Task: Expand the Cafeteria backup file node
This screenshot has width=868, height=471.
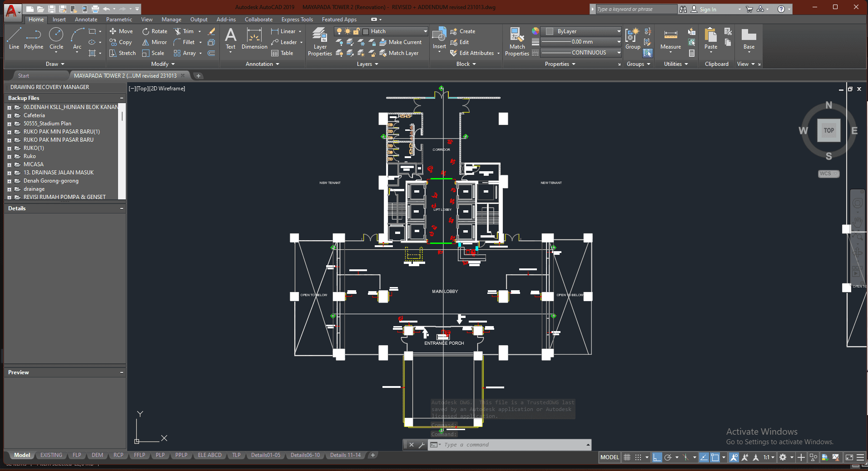Action: (9, 116)
